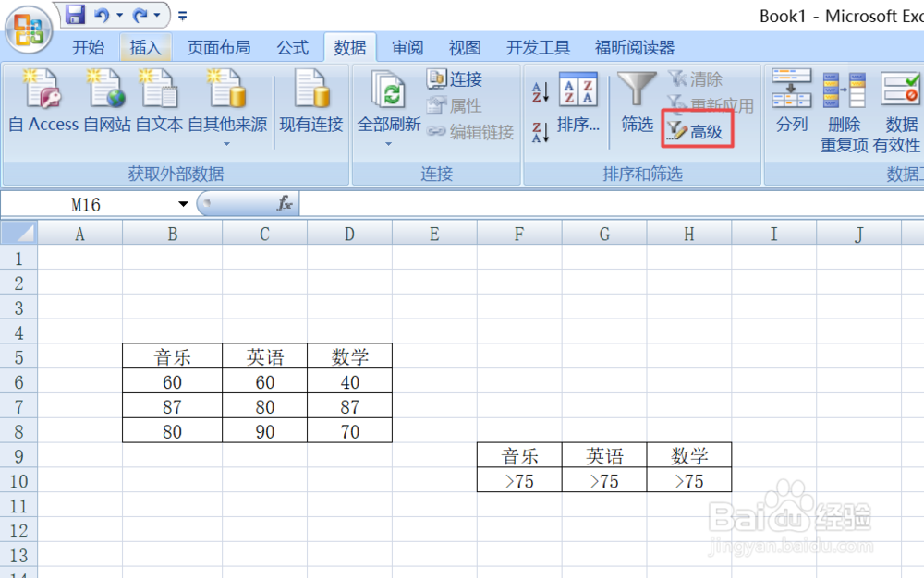Open the Name Box dropdown arrow
This screenshot has width=924, height=578.
click(x=182, y=203)
